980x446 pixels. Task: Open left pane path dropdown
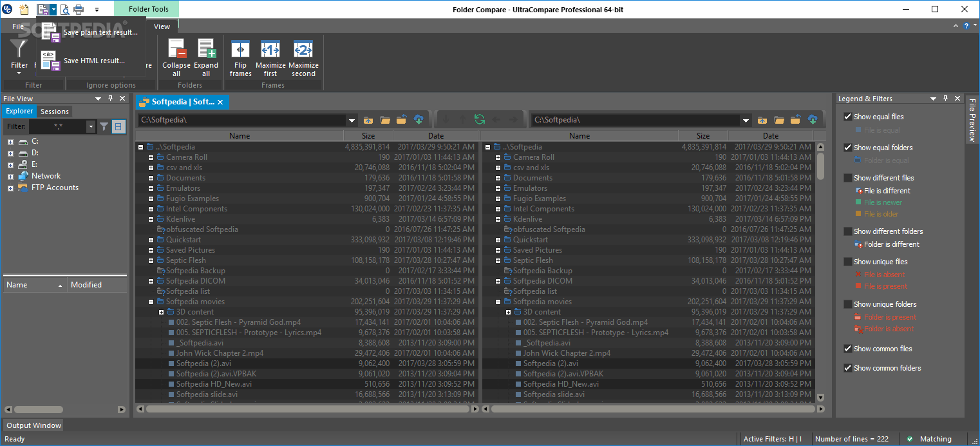352,120
